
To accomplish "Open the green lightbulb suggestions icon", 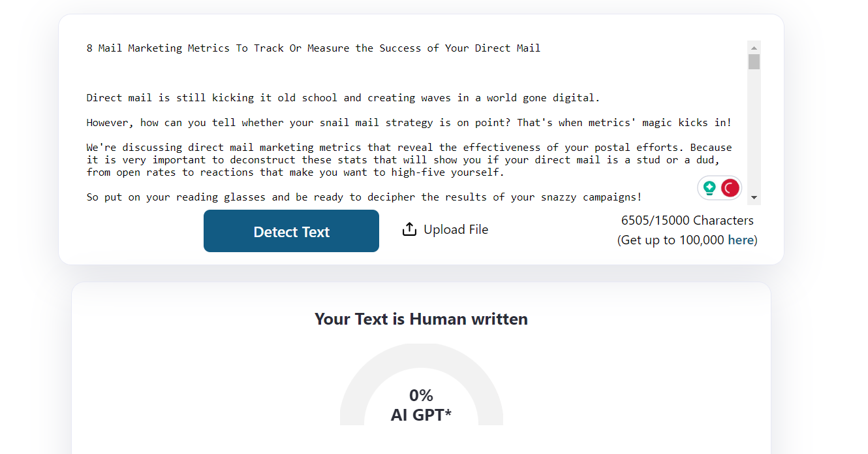I will (709, 188).
